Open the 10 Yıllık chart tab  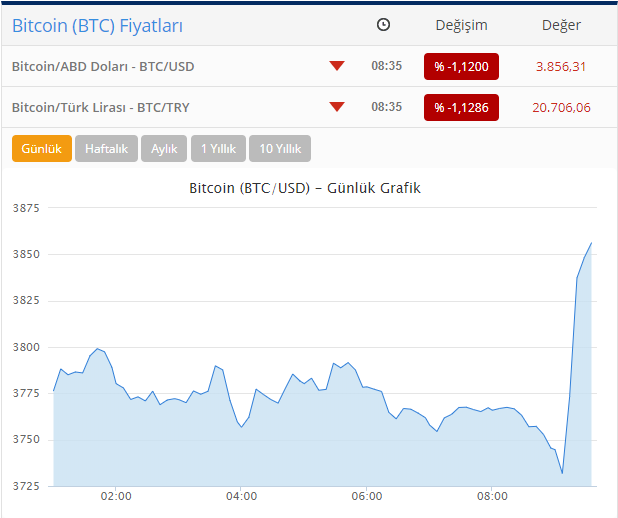pos(280,149)
